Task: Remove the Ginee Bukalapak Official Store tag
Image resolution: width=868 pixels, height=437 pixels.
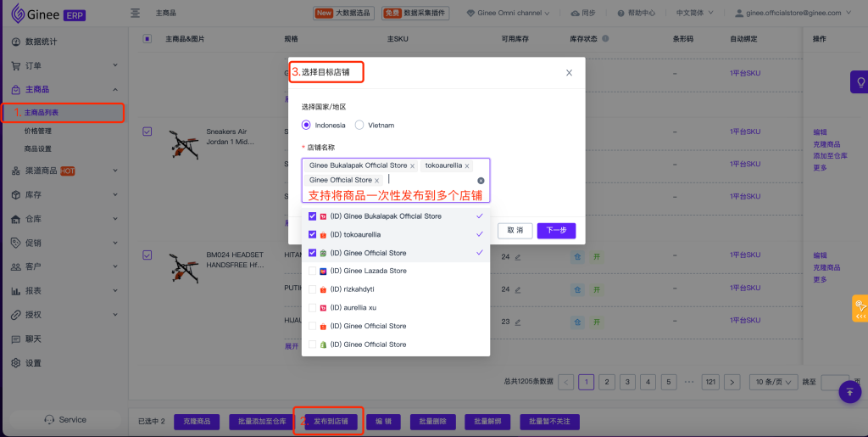Action: pos(413,165)
